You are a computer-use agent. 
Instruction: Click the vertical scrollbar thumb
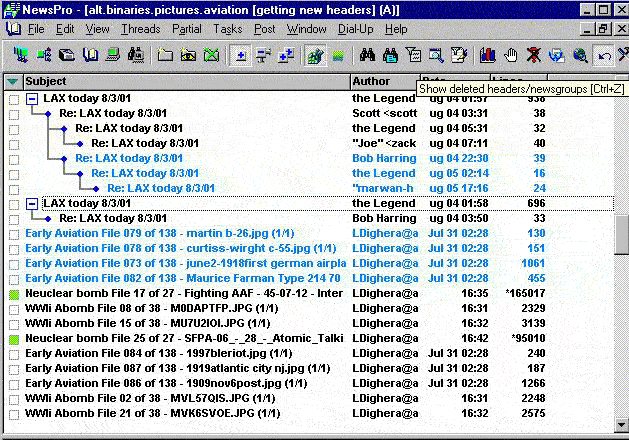click(620, 236)
